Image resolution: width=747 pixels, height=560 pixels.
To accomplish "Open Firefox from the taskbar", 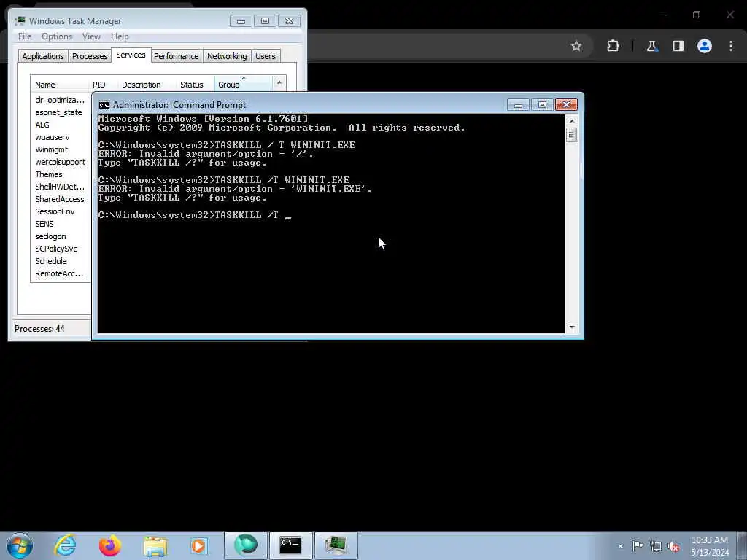I will tap(109, 545).
